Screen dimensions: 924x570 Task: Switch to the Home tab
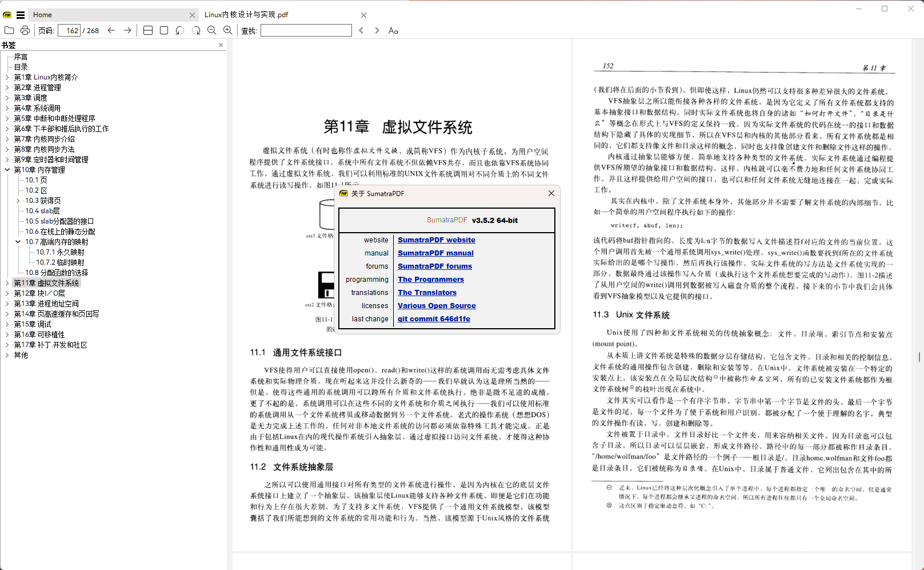pyautogui.click(x=42, y=14)
